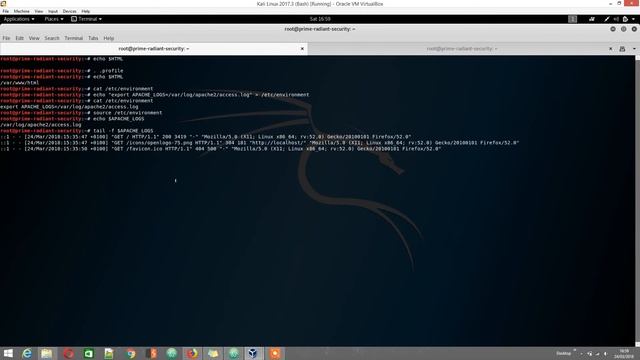This screenshot has height=360, width=640.
Task: Launch Internet Explorer from the taskbar
Action: (x=27, y=353)
